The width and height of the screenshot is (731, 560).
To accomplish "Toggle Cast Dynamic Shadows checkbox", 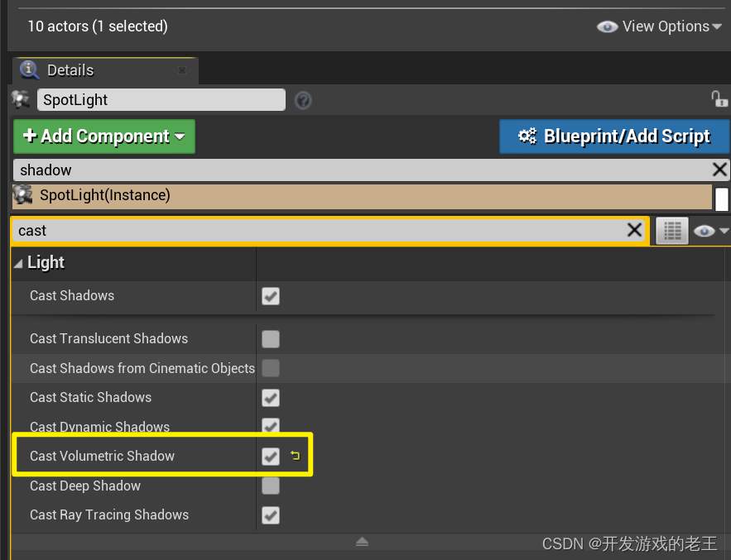I will 271,426.
